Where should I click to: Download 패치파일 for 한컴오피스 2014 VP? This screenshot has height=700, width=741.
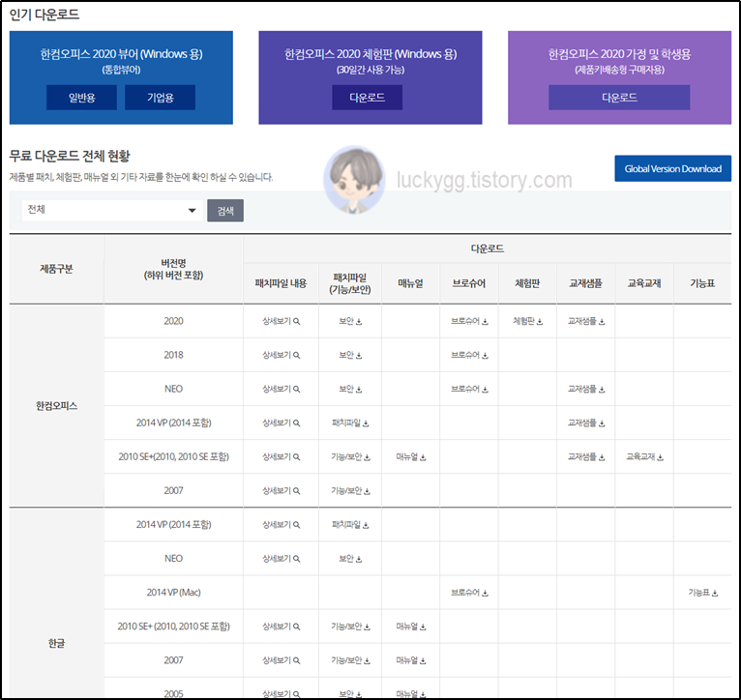coord(350,423)
